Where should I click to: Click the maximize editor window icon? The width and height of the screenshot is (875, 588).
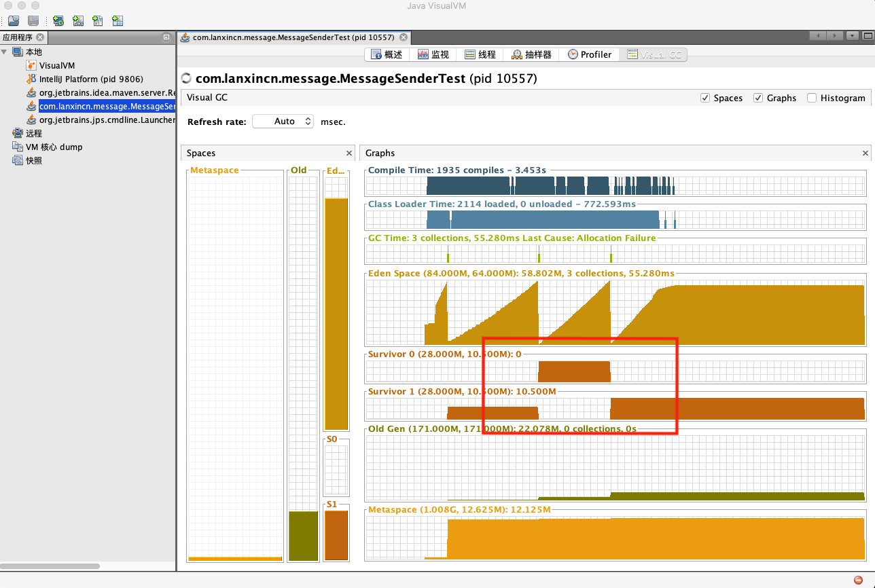point(868,36)
